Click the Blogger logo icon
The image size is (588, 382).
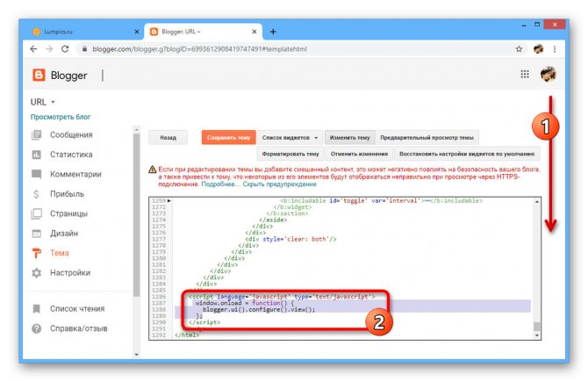39,75
